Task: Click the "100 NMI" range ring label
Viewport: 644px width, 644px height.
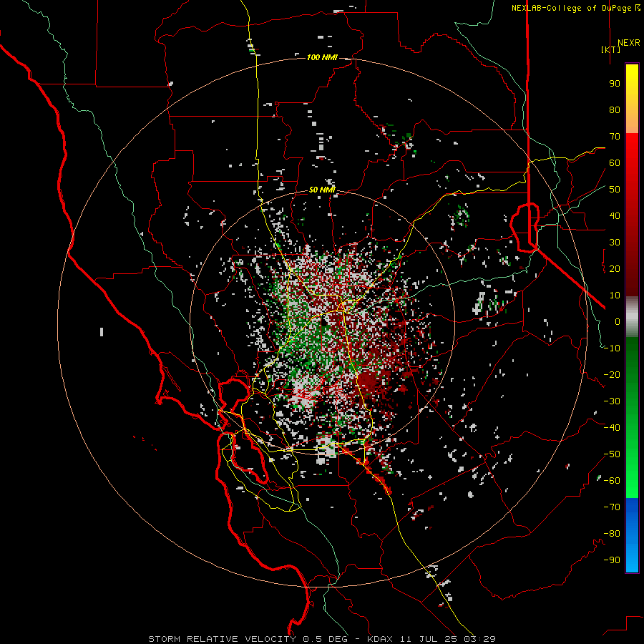Action: tap(322, 57)
